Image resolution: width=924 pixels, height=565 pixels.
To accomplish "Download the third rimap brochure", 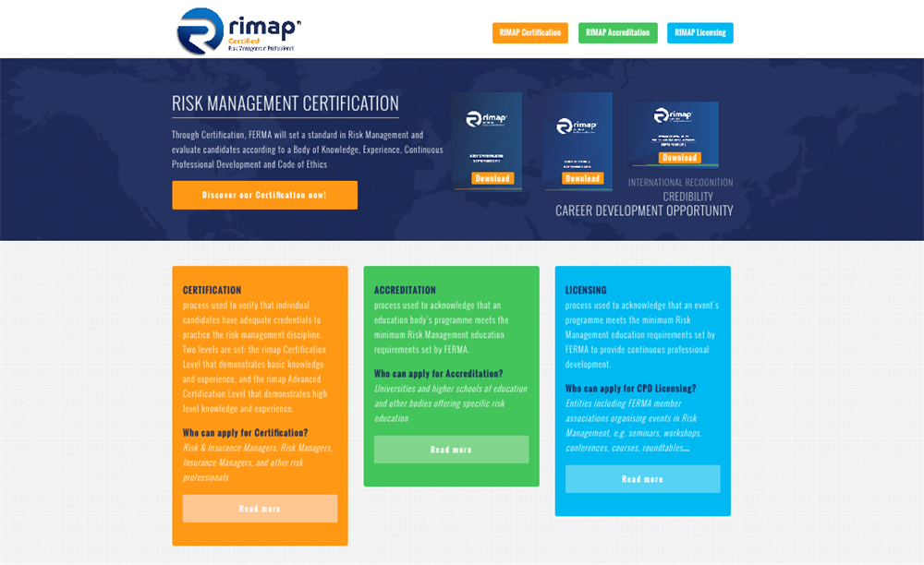I will [679, 158].
